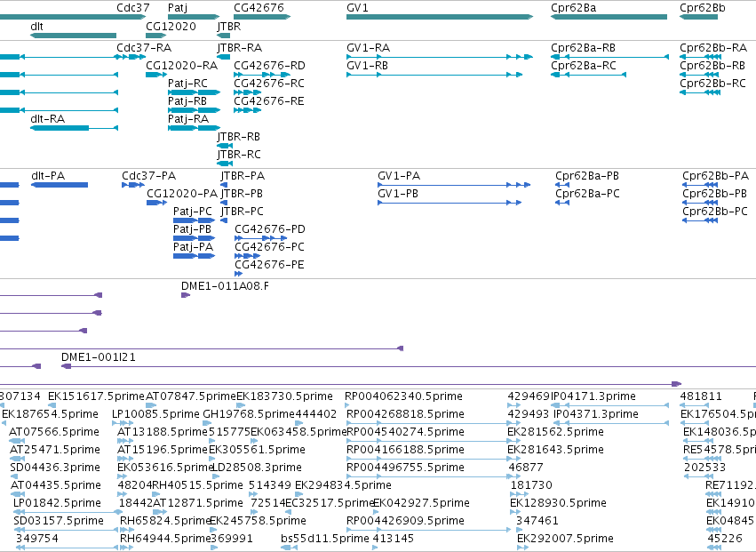This screenshot has width=756, height=552.
Task: Click the Cpr62Ba-RB transcript label
Action: (x=584, y=48)
